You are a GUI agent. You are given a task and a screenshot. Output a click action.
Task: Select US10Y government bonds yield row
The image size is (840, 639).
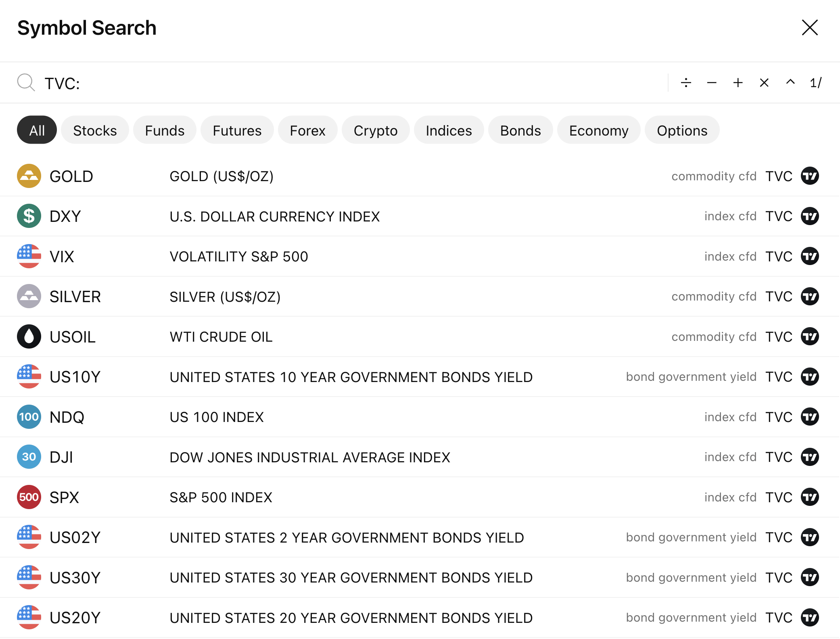(351, 377)
